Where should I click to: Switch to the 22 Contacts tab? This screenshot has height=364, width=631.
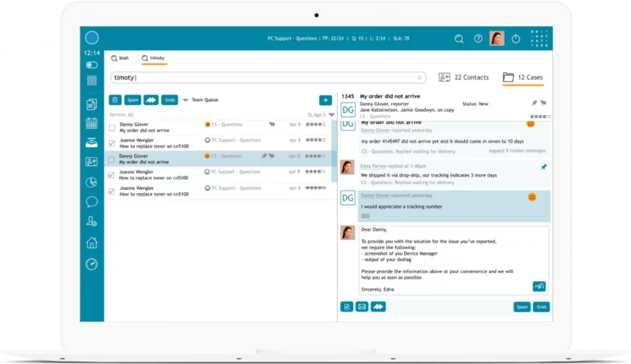pos(463,77)
